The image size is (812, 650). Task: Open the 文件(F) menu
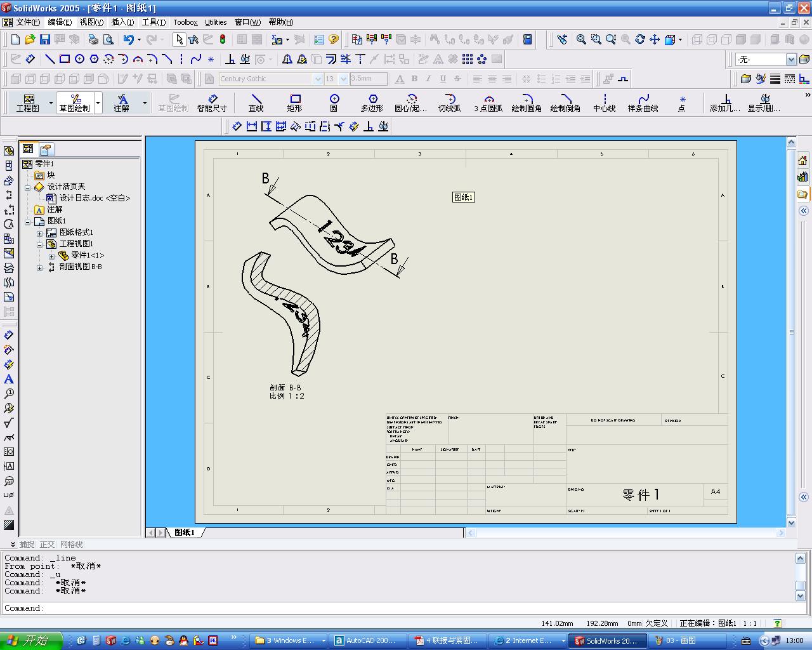pos(28,22)
